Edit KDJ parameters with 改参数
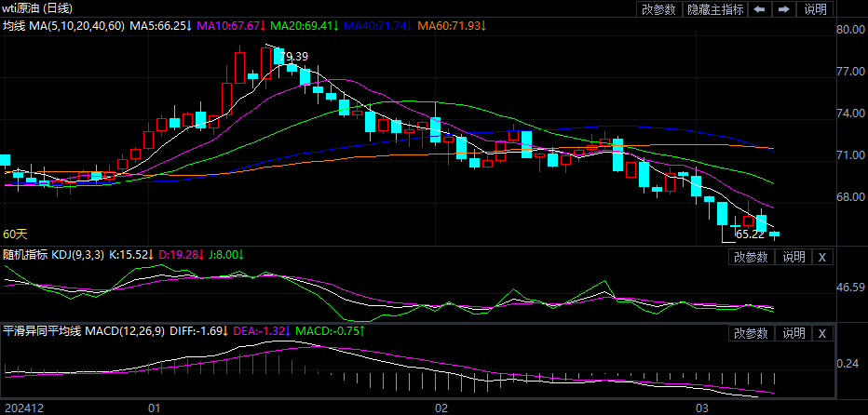The width and height of the screenshot is (868, 415). click(x=752, y=257)
